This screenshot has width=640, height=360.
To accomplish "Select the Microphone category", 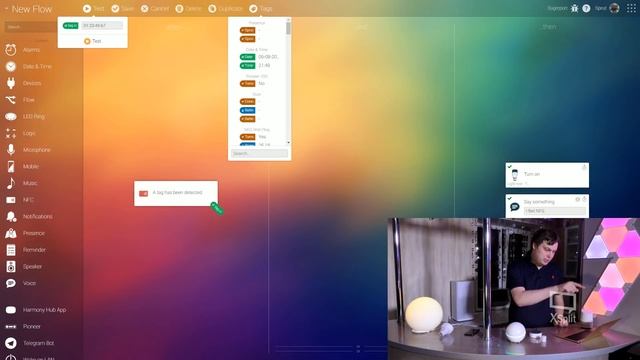I will tap(29, 150).
